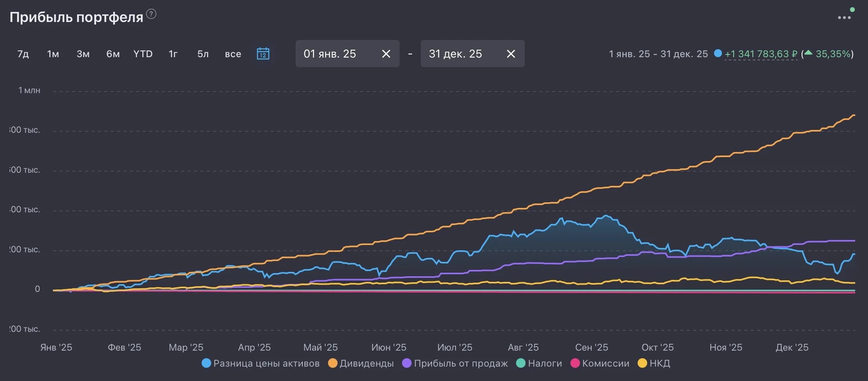
Task: Select the 7д period
Action: click(23, 54)
